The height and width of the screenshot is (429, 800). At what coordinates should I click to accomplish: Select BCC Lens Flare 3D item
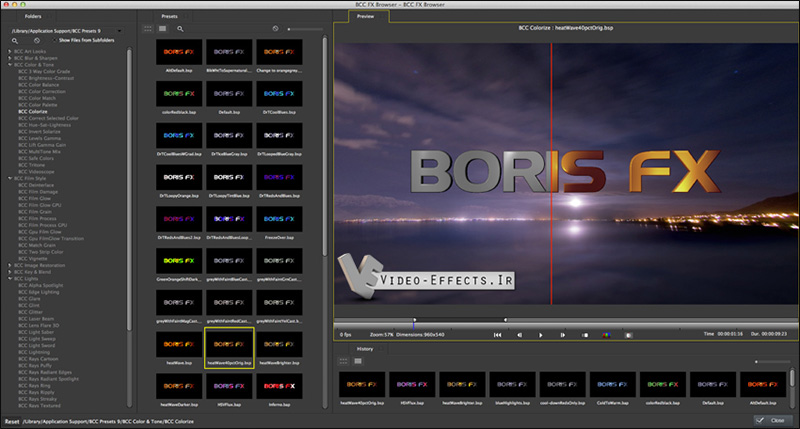point(38,325)
